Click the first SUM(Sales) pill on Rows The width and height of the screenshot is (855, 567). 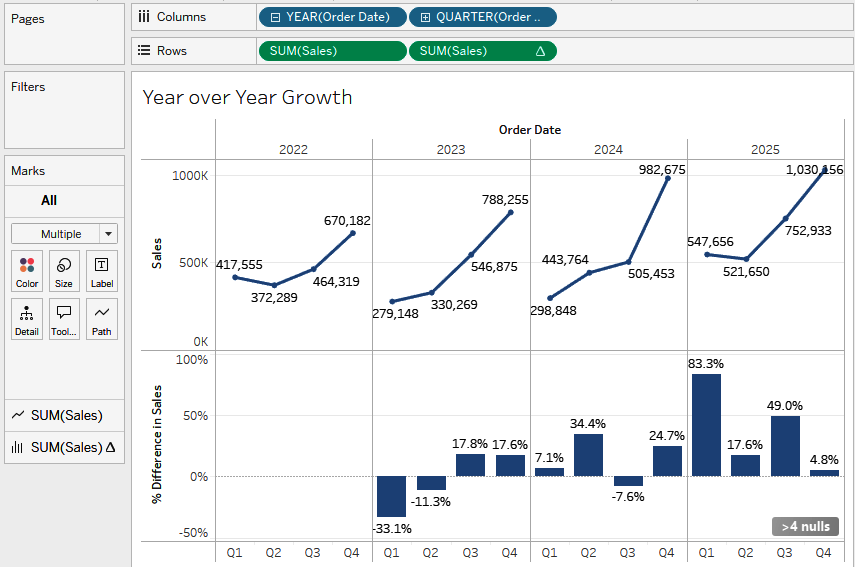tap(332, 51)
